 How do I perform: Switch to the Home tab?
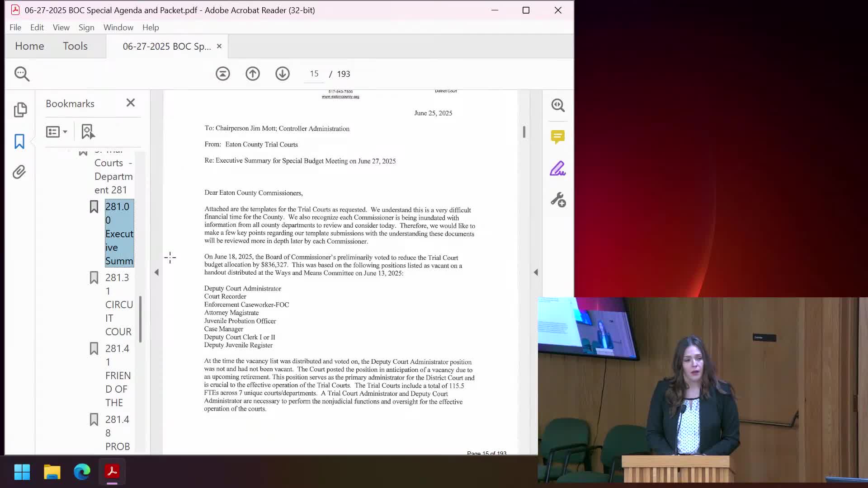click(29, 46)
